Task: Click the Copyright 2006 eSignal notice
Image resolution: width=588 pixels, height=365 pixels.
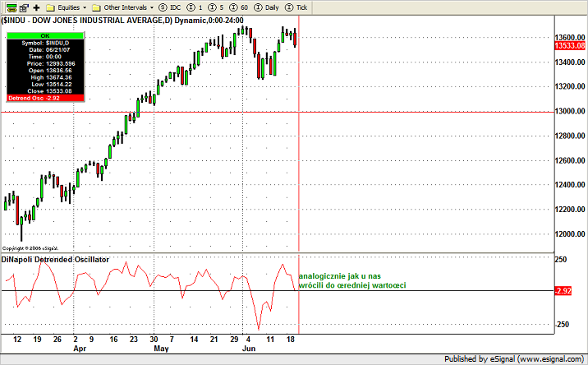Action: click(30, 248)
